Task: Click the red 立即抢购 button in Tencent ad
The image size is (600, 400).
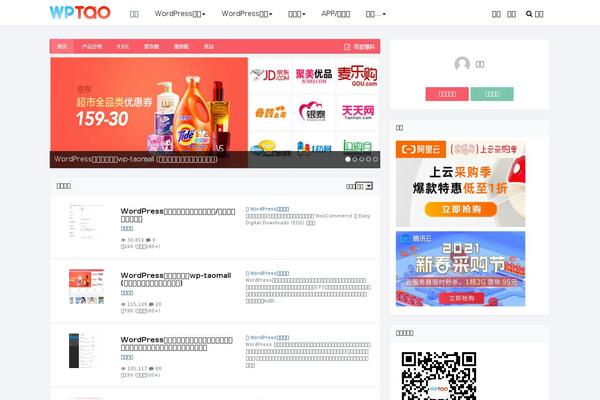Action: click(x=461, y=298)
